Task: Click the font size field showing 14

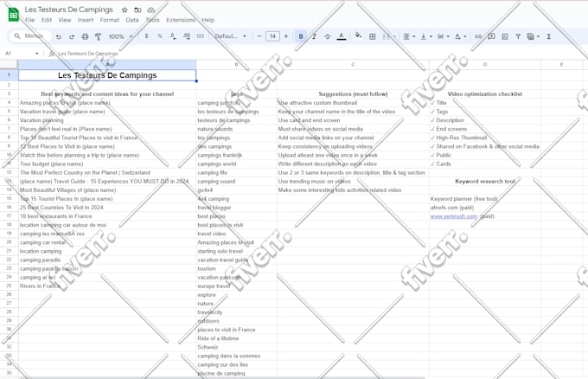Action: [x=272, y=36]
